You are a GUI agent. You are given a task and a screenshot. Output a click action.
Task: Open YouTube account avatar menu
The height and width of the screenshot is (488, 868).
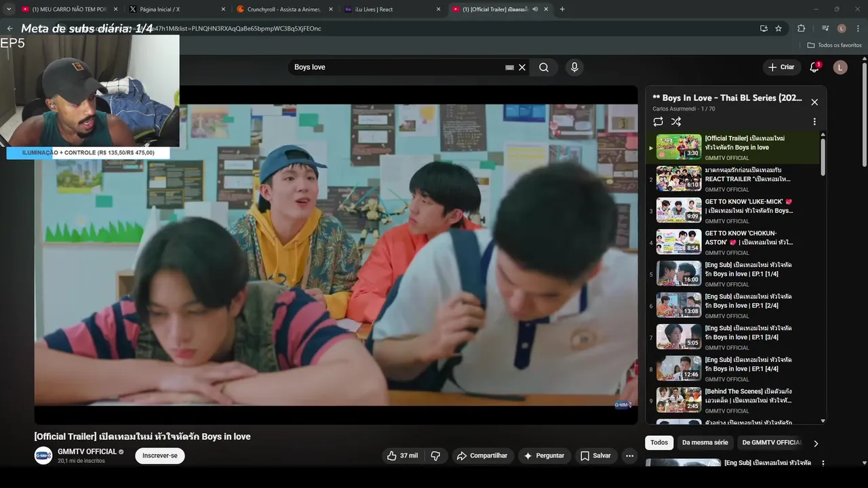[x=840, y=67]
